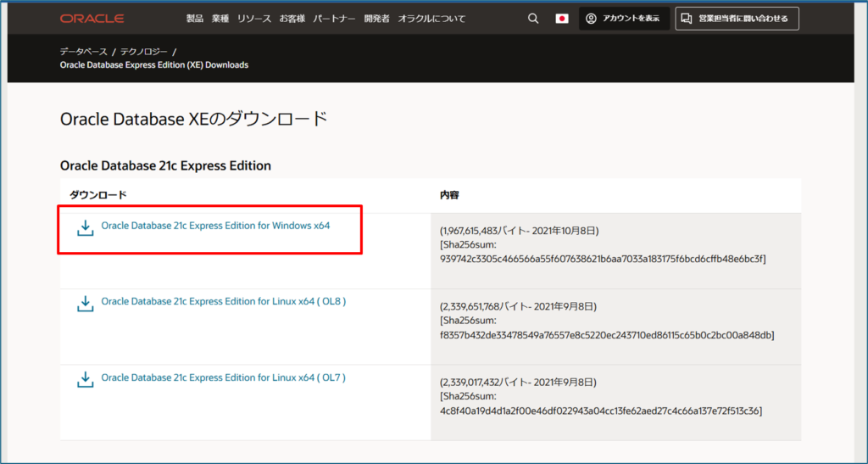This screenshot has width=868, height=464.
Task: Download Oracle Database 21c for Linux OL7
Action: coord(223,377)
